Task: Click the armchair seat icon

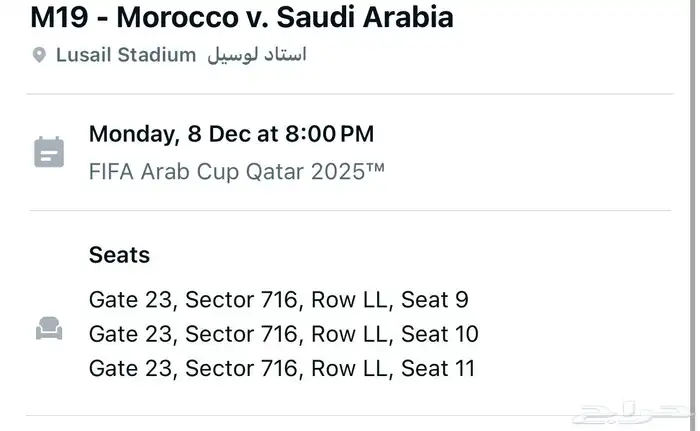Action: (x=48, y=328)
